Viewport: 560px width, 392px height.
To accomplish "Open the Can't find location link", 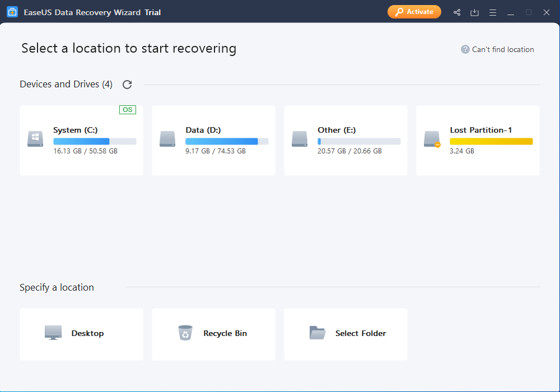I will tap(502, 49).
